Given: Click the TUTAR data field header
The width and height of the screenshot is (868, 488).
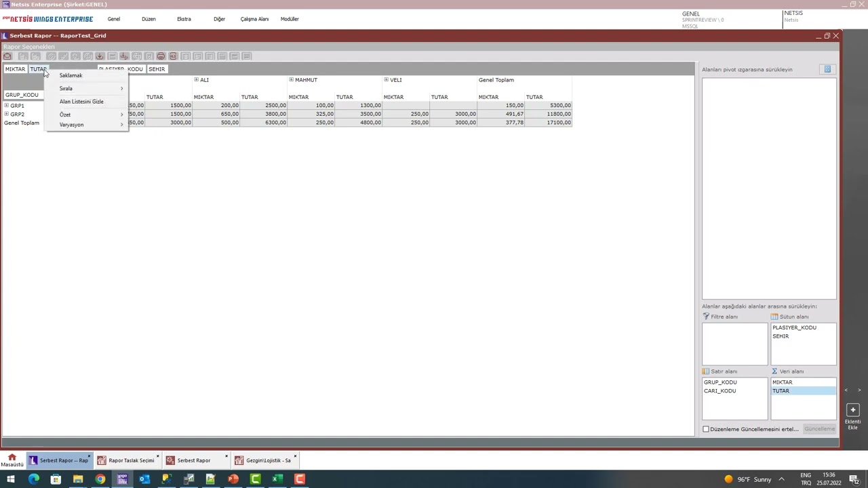Looking at the screenshot, I should [x=38, y=69].
